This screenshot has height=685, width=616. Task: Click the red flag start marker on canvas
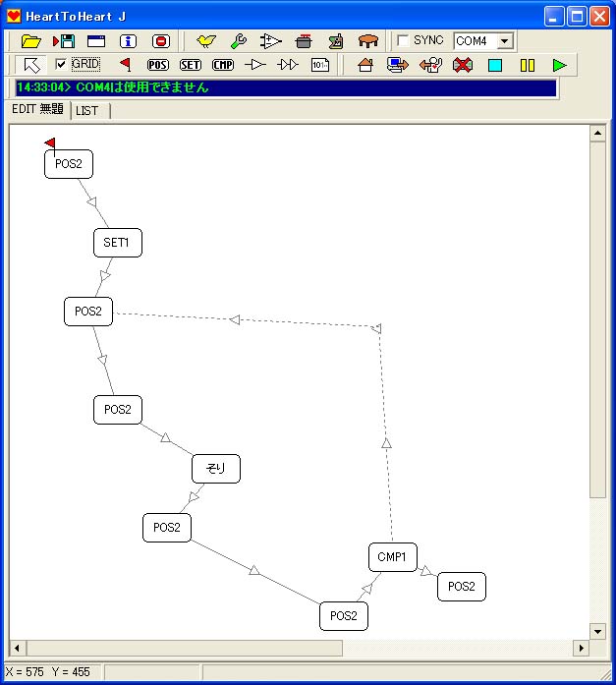pos(51,144)
